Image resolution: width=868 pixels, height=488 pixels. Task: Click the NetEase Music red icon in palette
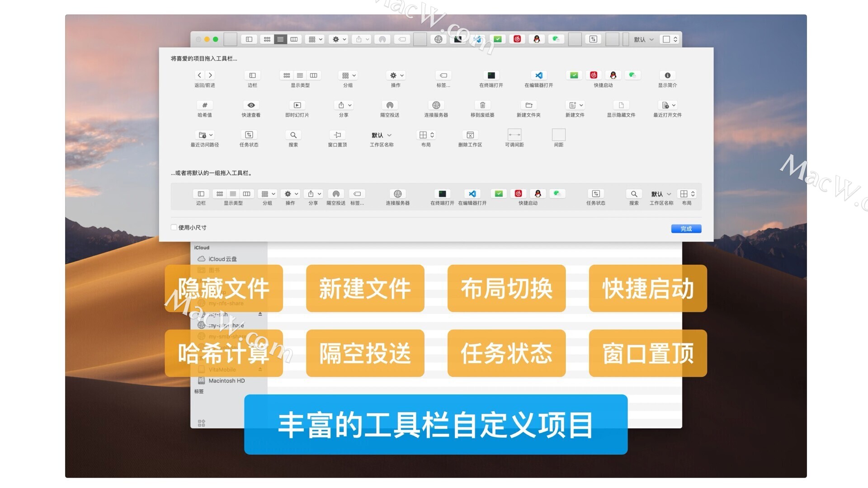(594, 75)
